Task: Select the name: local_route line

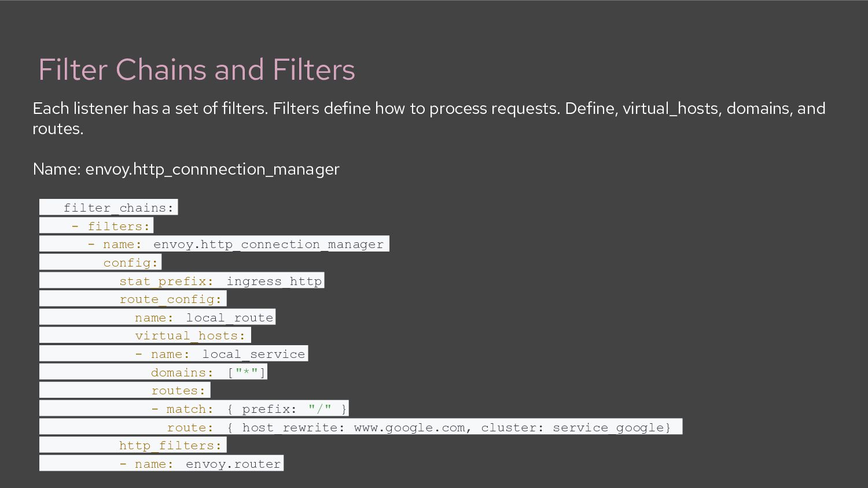Action: pos(157,317)
